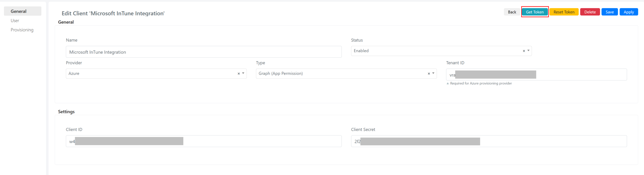Switch to the User sidebar section
This screenshot has height=175, width=644.
(x=15, y=21)
